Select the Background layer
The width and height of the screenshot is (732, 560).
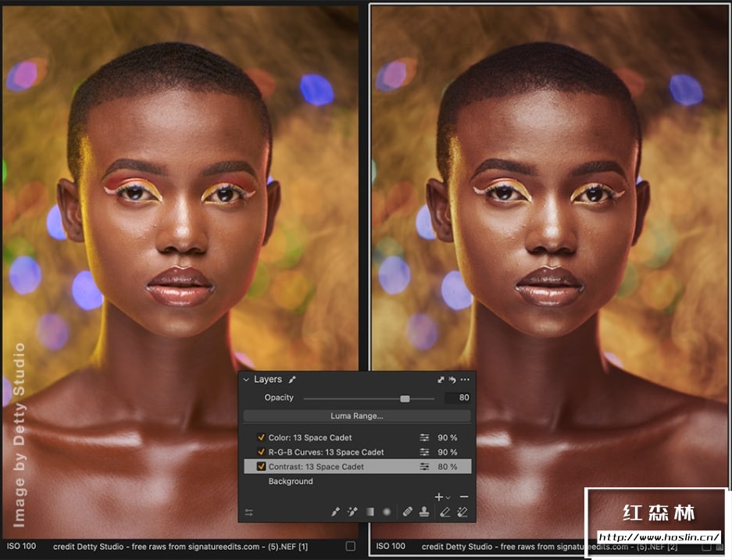pos(291,481)
